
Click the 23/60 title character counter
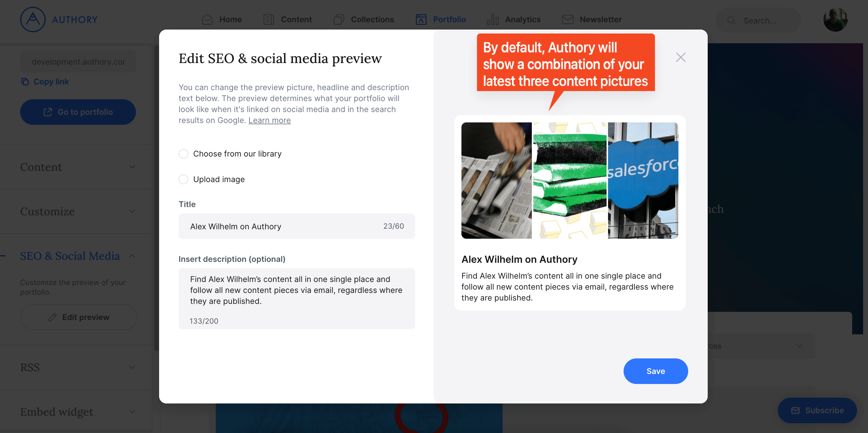point(393,226)
